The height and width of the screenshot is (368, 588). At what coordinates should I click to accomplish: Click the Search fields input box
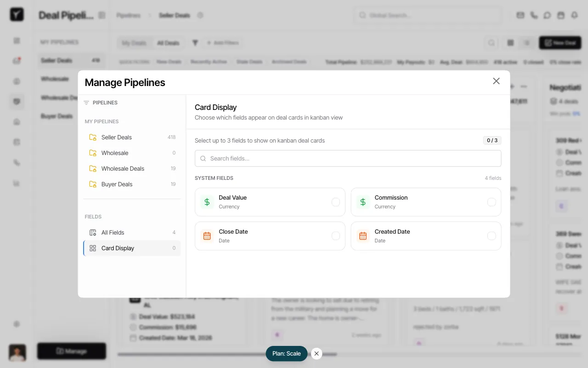348,158
